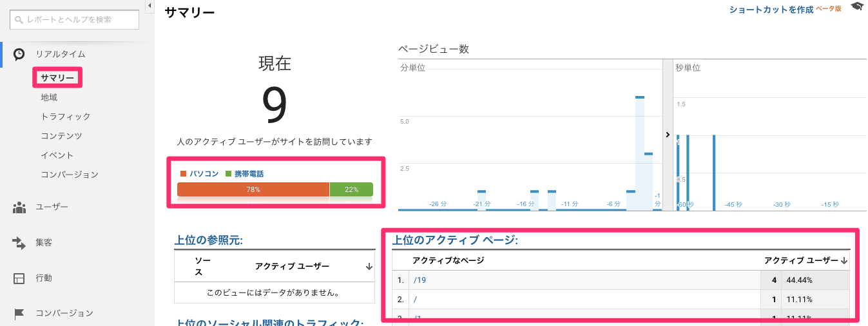Collapse the sidebar with arrow toggle

coord(149,6)
